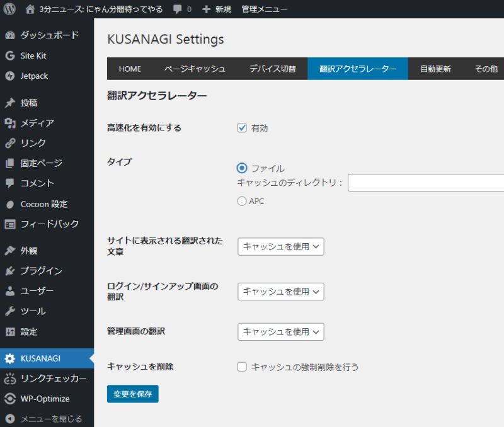The image size is (504, 427).
Task: Click the KUSANAGI gear icon
Action: [x=10, y=358]
